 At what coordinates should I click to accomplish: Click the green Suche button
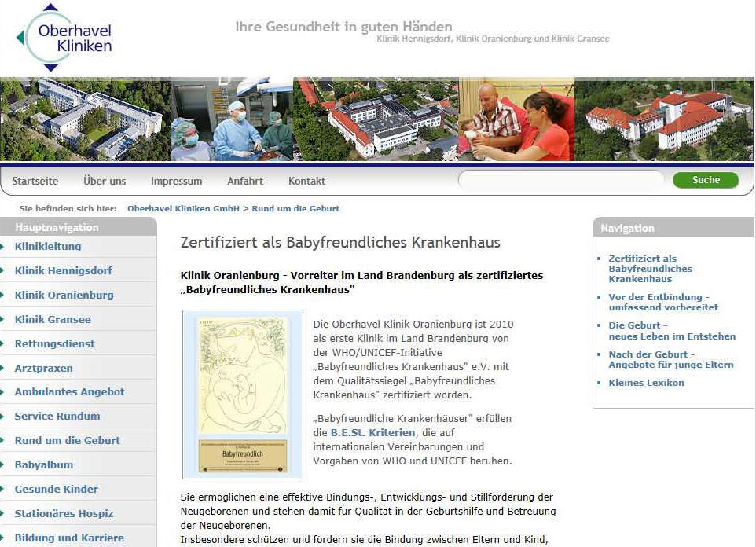706,180
